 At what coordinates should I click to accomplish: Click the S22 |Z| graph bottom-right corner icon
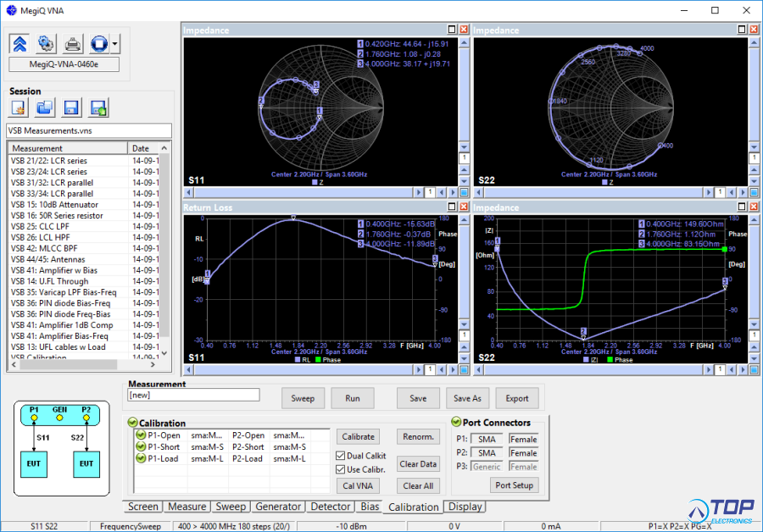[x=755, y=370]
